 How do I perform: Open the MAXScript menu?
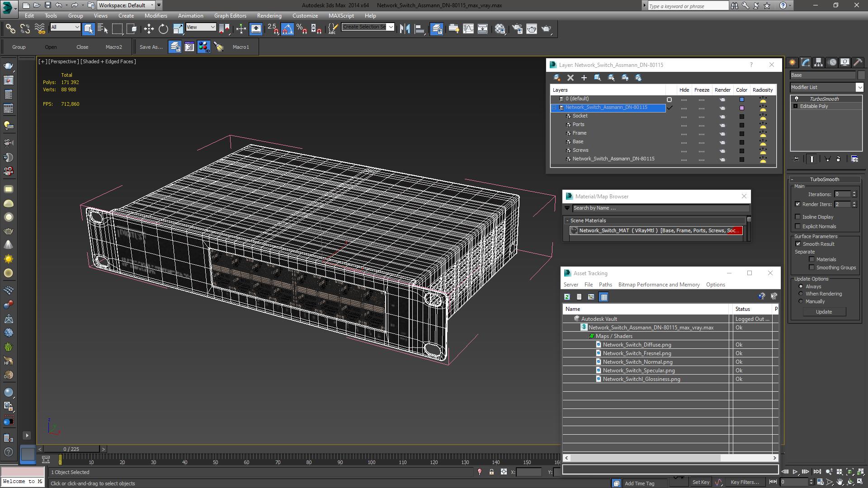click(x=341, y=15)
